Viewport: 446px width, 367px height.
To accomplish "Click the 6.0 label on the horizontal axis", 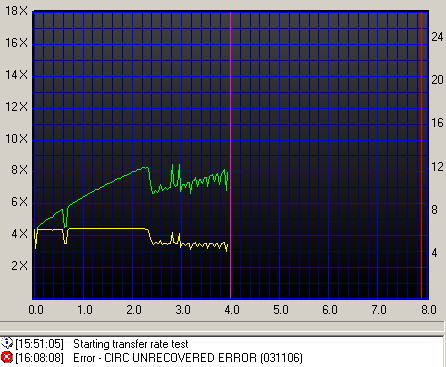I will pyautogui.click(x=329, y=310).
